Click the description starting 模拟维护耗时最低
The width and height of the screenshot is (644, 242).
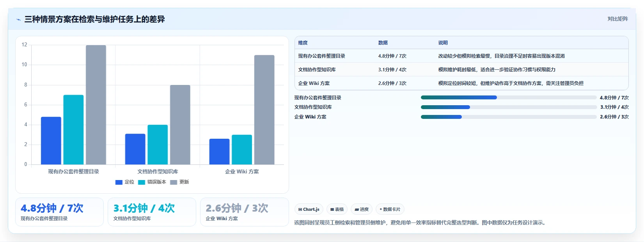pos(497,70)
